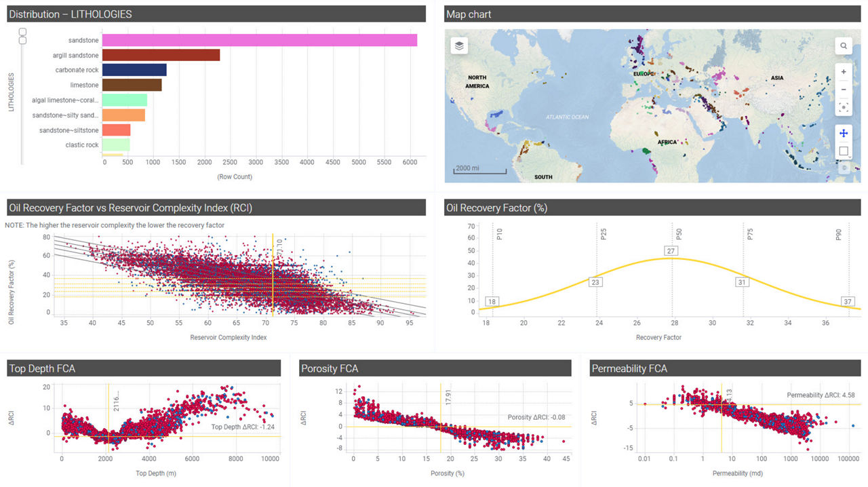Click the Distribution – LITHOLOGIES panel title
Image resolution: width=868 pixels, height=487 pixels.
(71, 14)
